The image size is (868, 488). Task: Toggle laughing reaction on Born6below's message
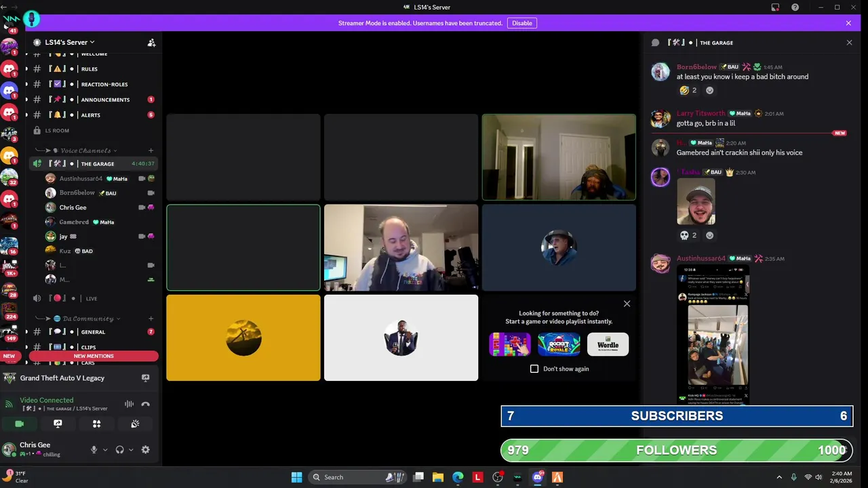(688, 90)
